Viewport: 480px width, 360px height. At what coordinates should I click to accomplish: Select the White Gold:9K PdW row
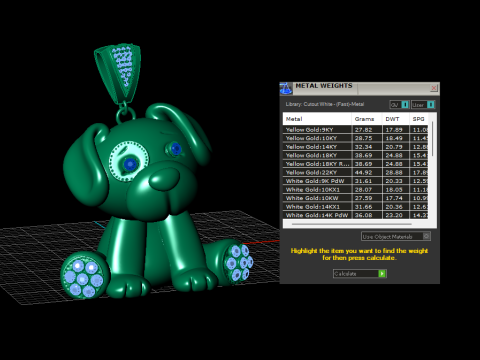[x=356, y=181]
